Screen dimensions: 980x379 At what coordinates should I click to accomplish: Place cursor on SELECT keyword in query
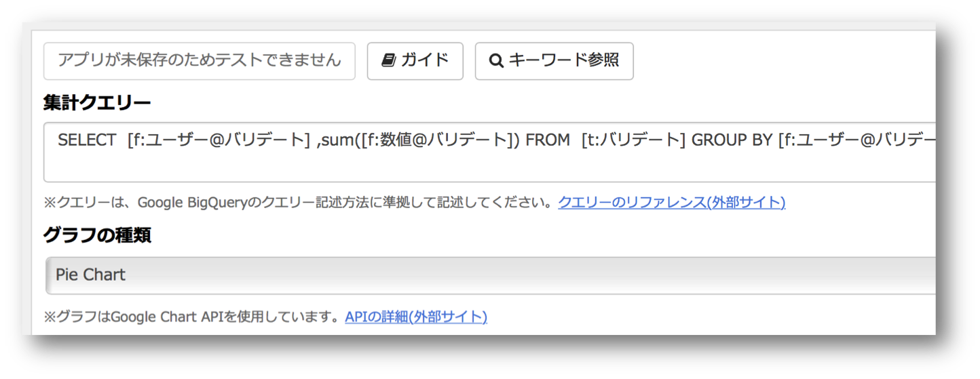click(x=87, y=140)
